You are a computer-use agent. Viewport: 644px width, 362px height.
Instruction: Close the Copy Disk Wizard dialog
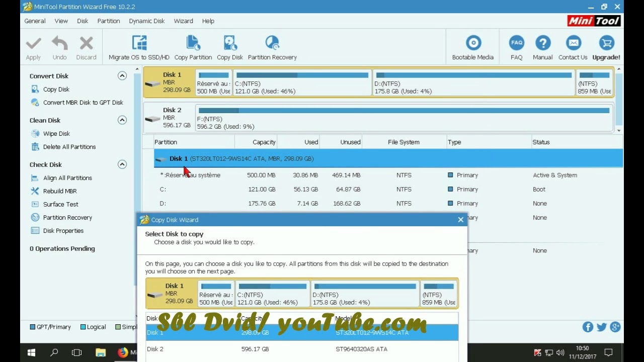(460, 220)
